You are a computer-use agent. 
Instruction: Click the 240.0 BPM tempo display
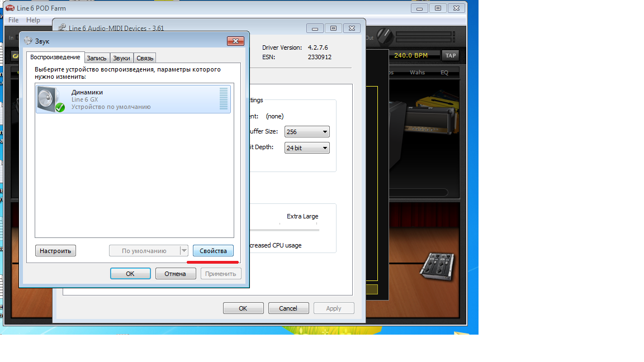point(411,55)
